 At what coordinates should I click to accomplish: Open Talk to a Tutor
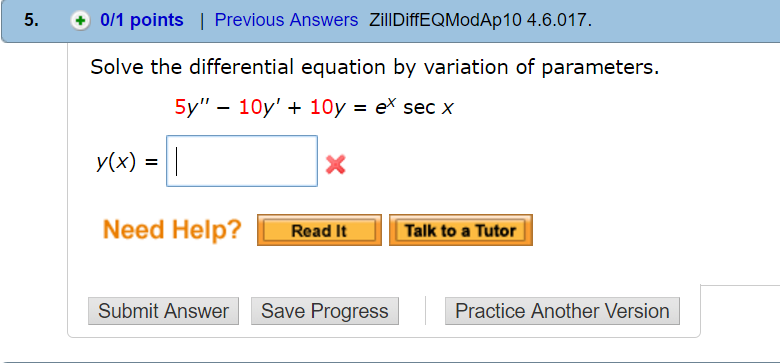461,230
